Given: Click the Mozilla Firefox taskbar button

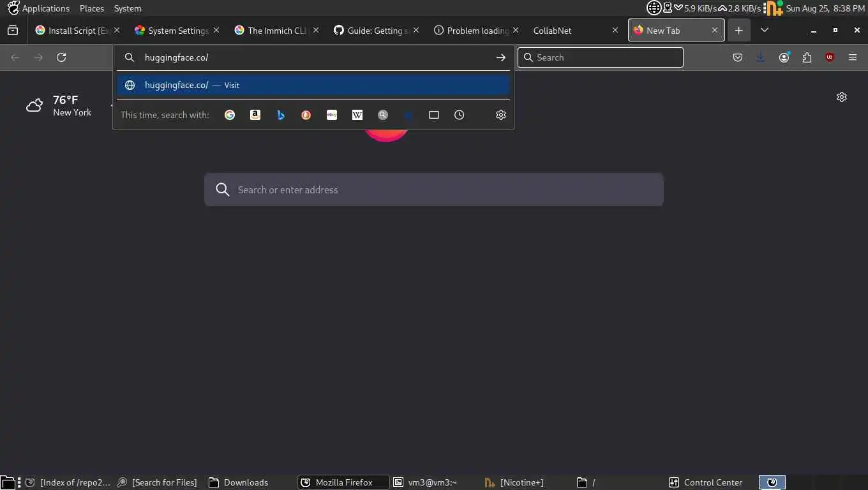Looking at the screenshot, I should (x=343, y=482).
